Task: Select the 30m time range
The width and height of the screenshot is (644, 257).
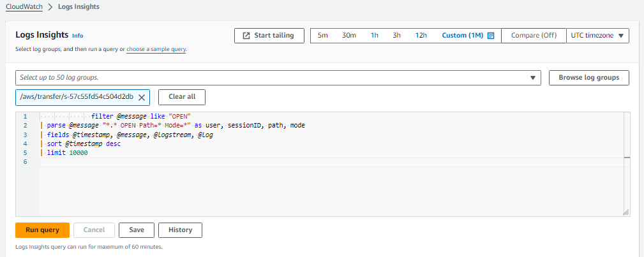Action: [x=349, y=36]
